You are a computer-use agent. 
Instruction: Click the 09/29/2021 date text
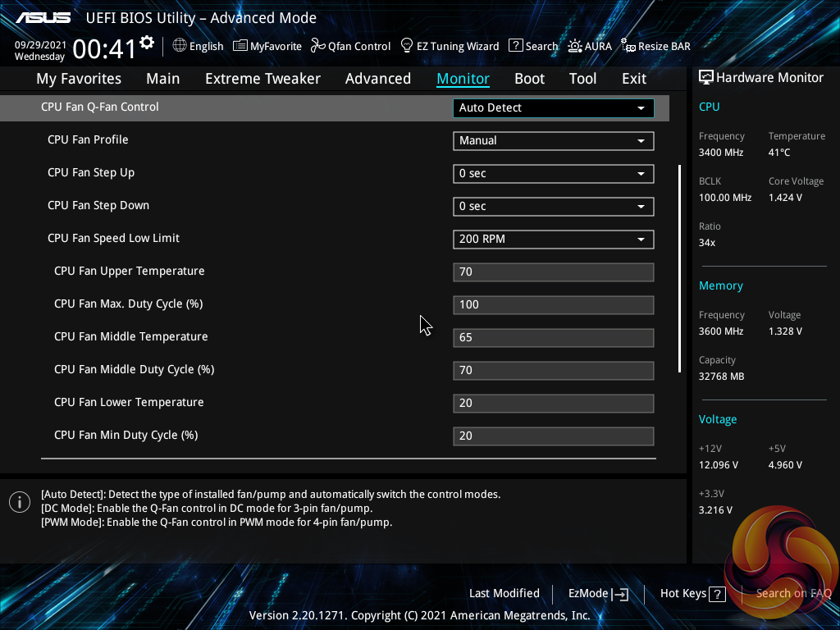40,45
